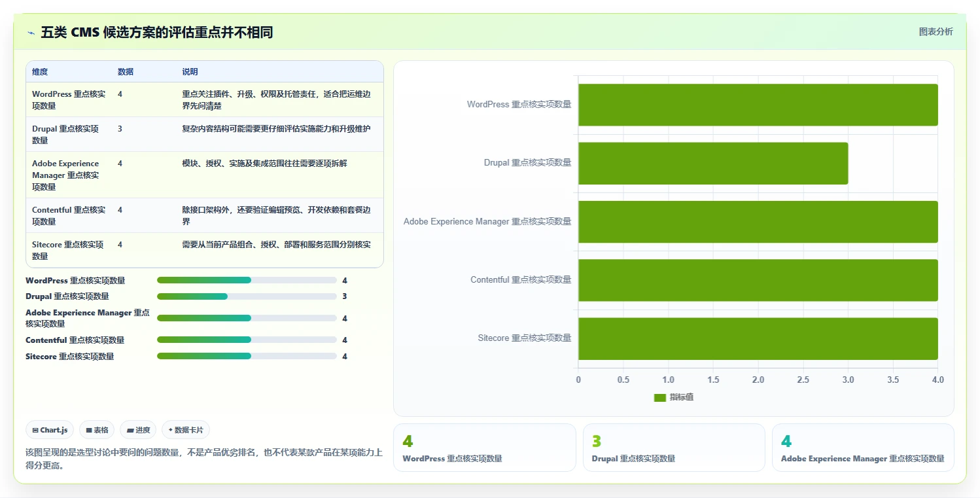The width and height of the screenshot is (980, 498).
Task: Click the Contentful bar in chart
Action: pos(758,280)
